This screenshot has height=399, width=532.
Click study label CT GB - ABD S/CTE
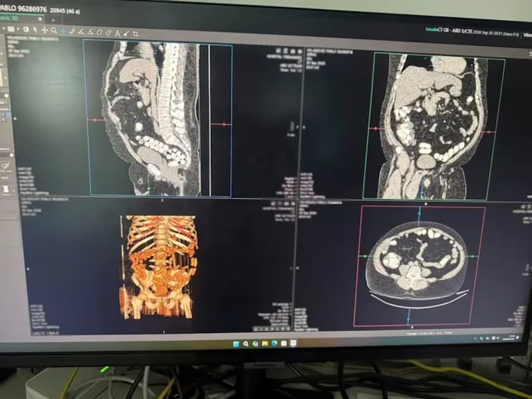click(x=455, y=31)
